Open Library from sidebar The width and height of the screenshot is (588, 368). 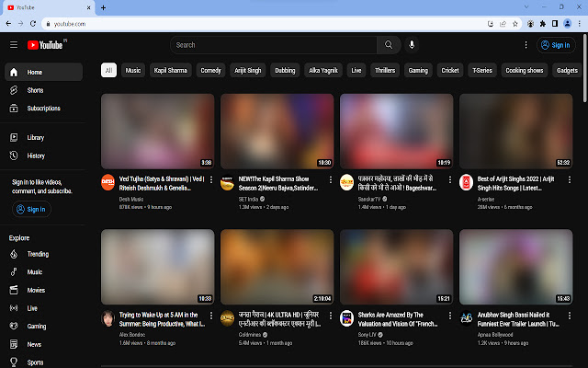[x=43, y=137]
